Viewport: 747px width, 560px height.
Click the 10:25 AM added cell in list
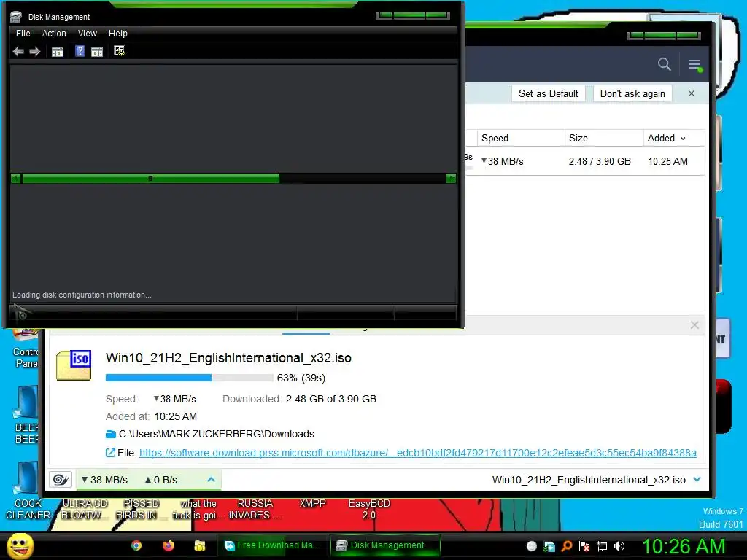click(667, 161)
